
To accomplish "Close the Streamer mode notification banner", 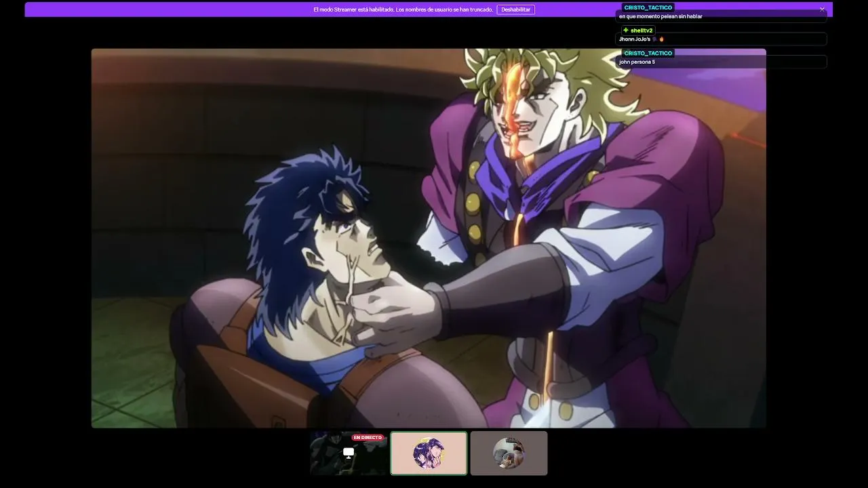I will point(822,9).
